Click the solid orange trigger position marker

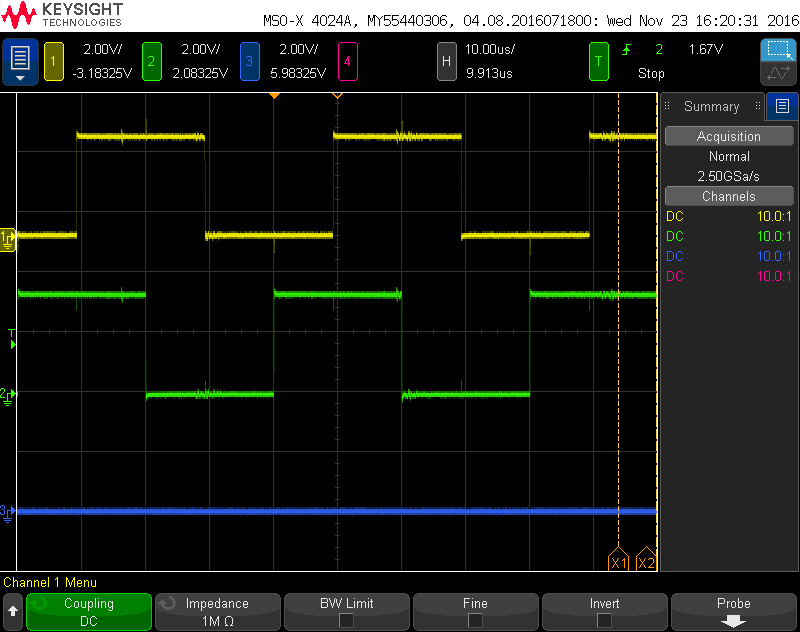click(x=274, y=96)
